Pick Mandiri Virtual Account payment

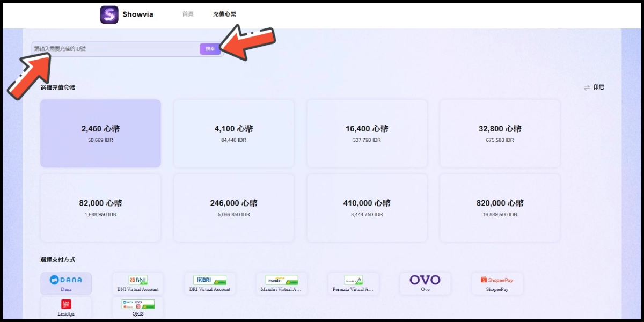point(281,283)
